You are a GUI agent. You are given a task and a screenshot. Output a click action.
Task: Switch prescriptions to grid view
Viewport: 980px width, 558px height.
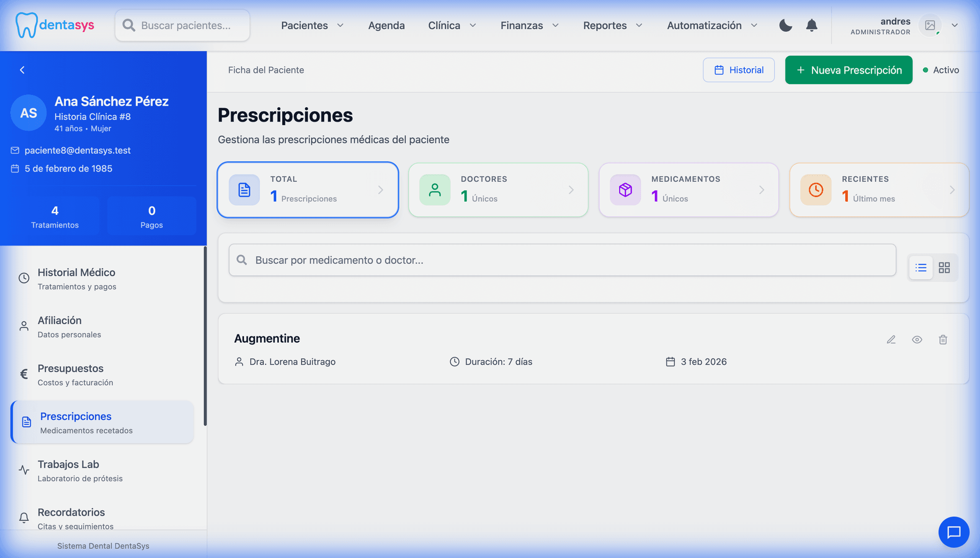point(945,267)
